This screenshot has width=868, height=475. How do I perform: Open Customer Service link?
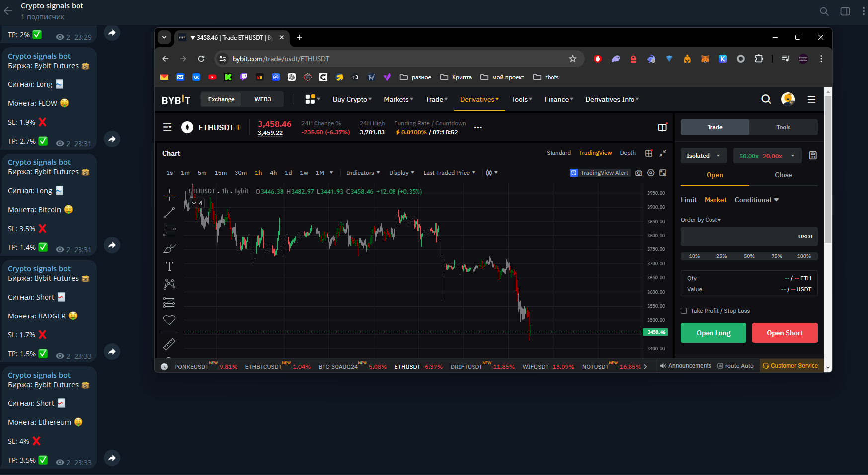(x=790, y=366)
